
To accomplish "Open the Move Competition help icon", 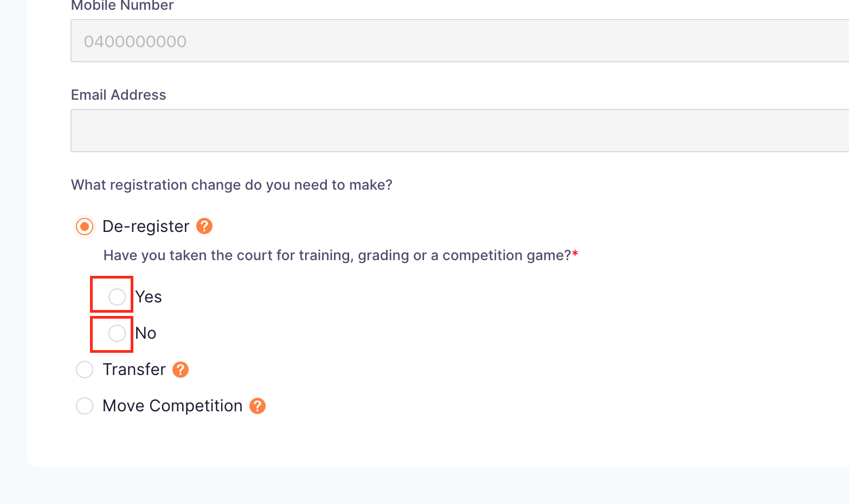I will click(x=258, y=406).
